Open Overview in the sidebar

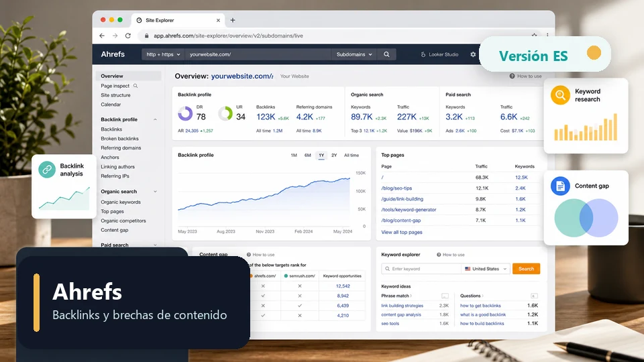pos(128,76)
